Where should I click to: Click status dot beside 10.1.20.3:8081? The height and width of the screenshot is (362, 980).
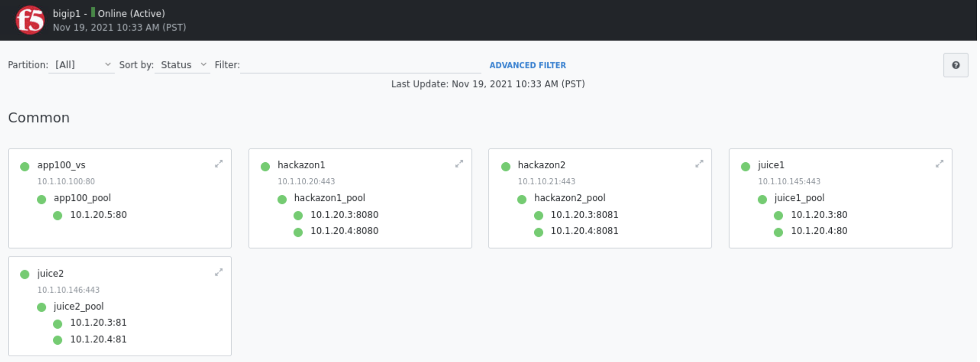pos(539,216)
